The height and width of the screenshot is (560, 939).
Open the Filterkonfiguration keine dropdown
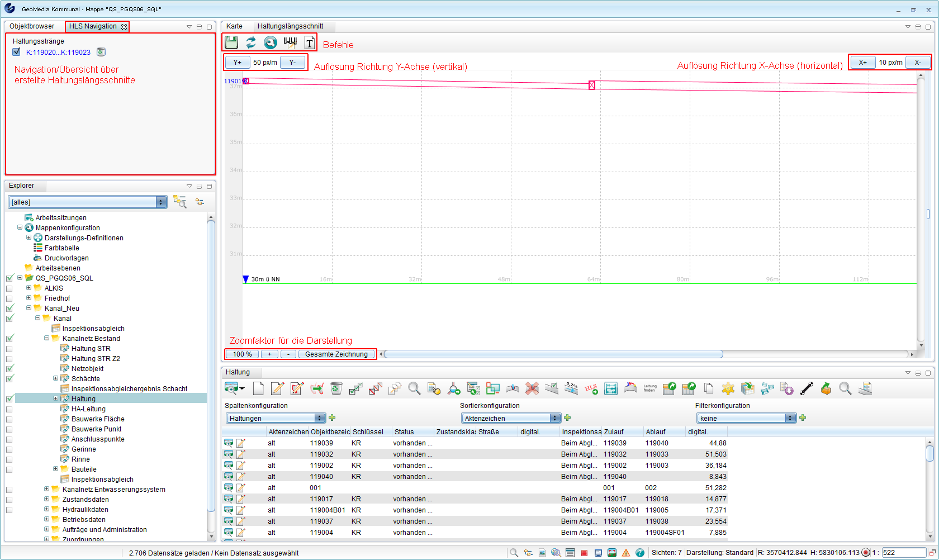pos(790,418)
